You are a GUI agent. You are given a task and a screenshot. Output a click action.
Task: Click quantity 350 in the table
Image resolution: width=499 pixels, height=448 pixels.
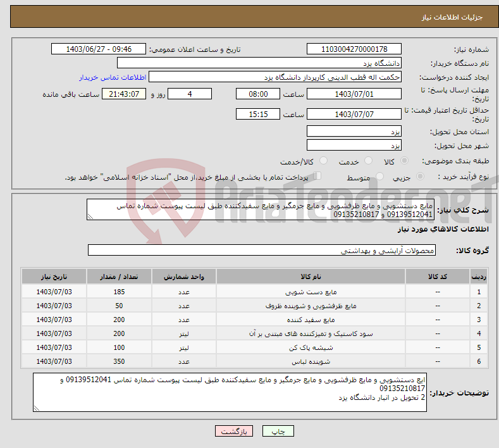(x=119, y=361)
